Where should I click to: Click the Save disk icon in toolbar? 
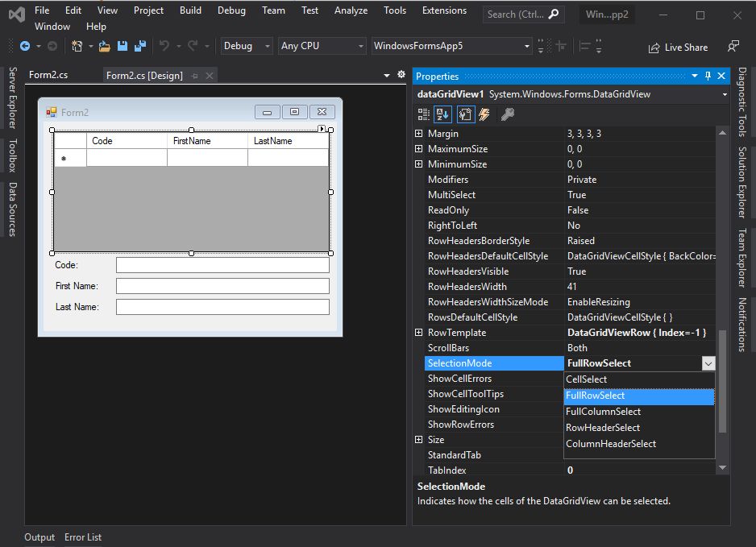[x=123, y=46]
